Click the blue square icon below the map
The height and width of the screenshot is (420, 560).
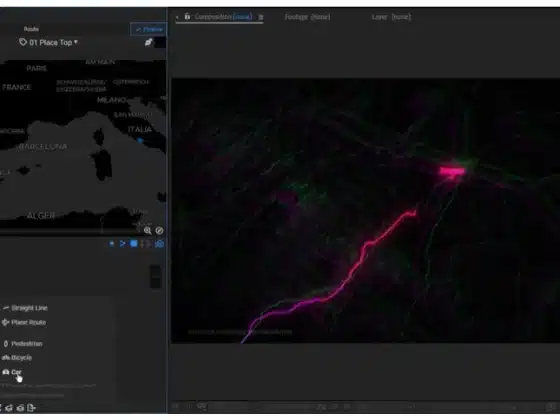point(134,244)
